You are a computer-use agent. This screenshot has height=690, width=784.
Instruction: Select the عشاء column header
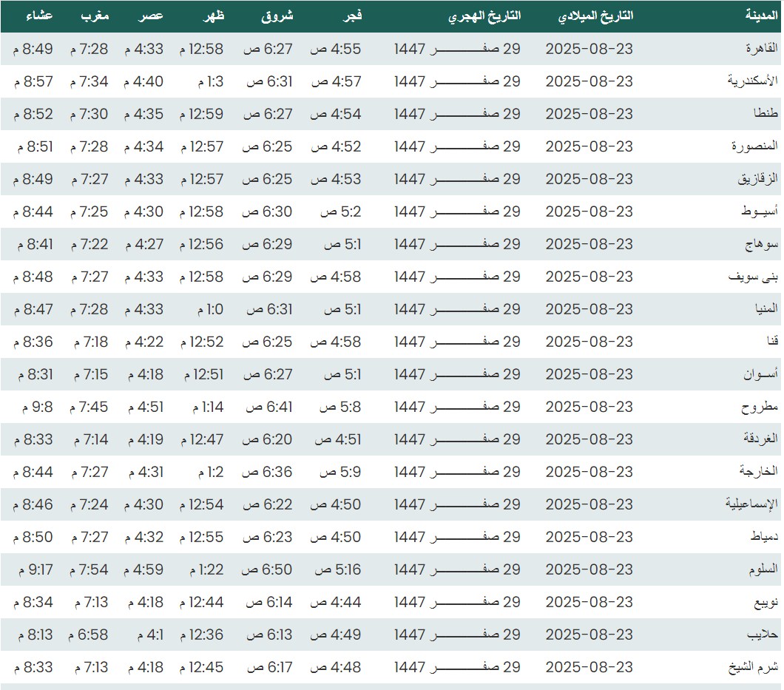coord(40,16)
